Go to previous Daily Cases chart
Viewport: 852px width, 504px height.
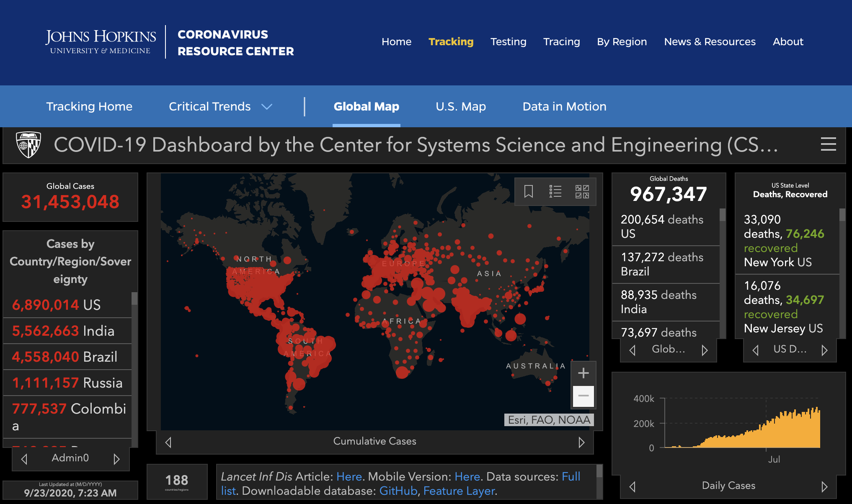[633, 486]
